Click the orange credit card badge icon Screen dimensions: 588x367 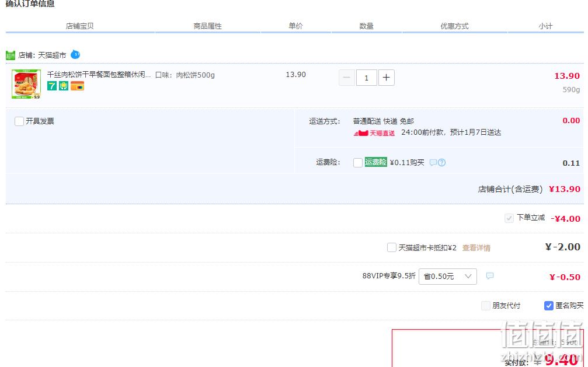(77, 86)
